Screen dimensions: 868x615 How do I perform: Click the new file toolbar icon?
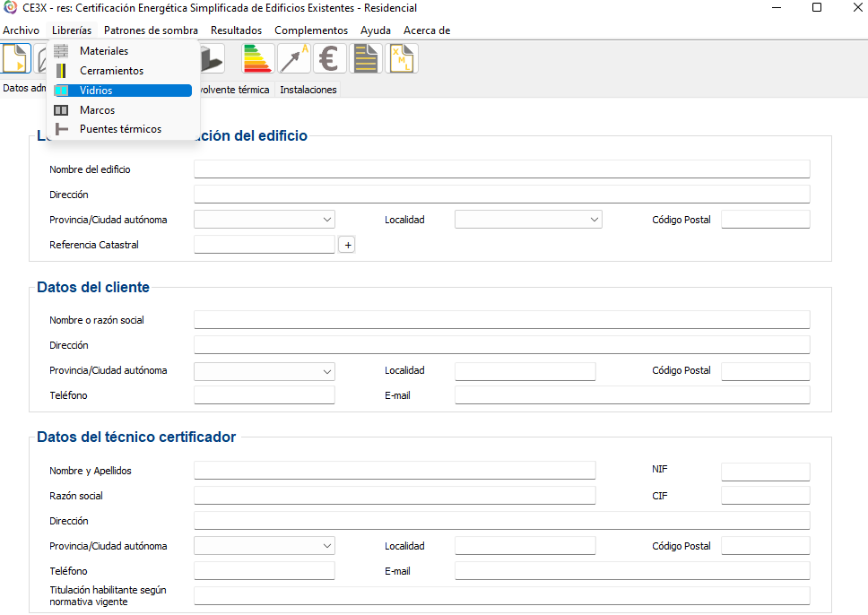click(16, 59)
